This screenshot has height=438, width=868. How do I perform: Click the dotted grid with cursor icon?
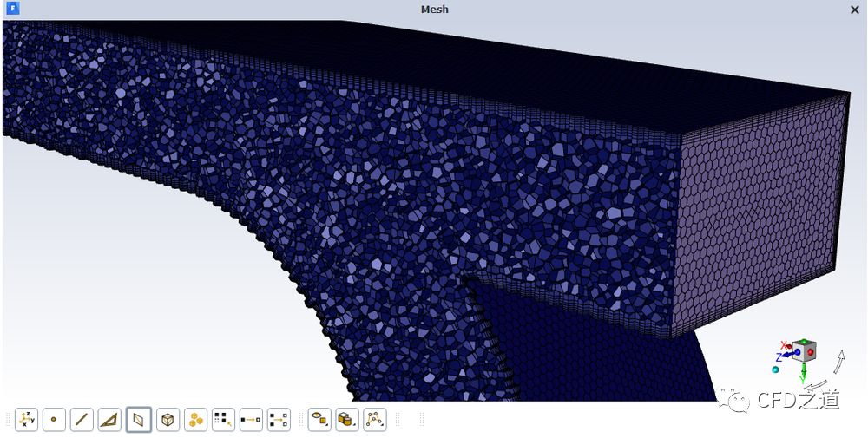click(223, 420)
